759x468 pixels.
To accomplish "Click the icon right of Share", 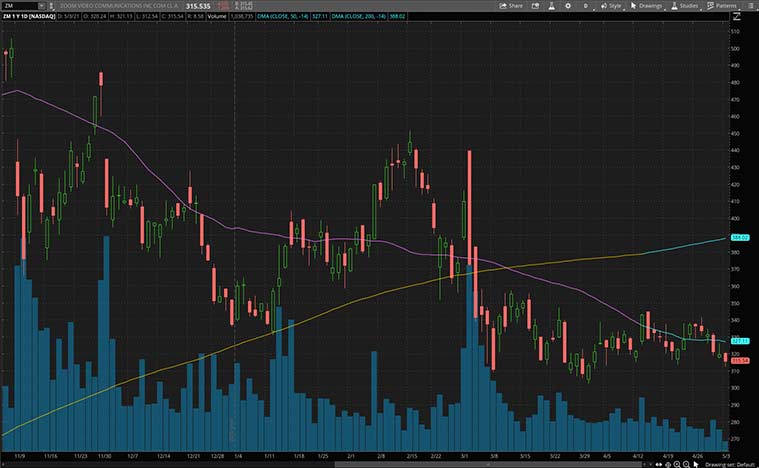I will [x=535, y=5].
